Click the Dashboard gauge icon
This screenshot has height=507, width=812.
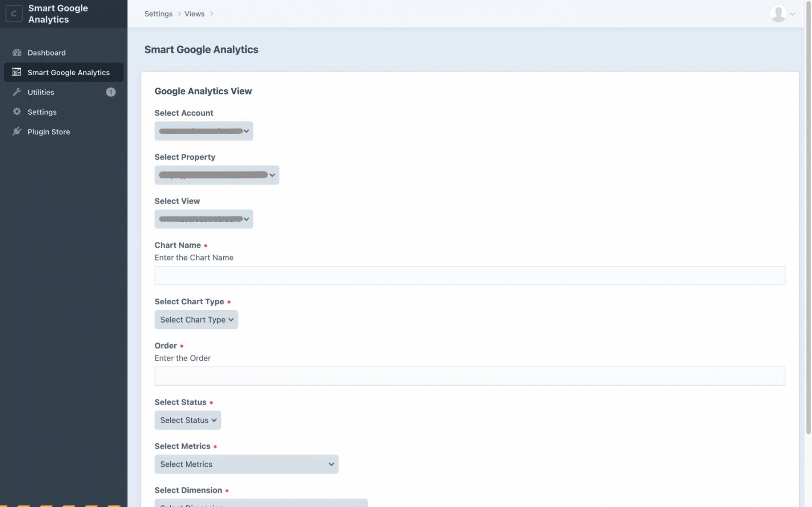(17, 52)
